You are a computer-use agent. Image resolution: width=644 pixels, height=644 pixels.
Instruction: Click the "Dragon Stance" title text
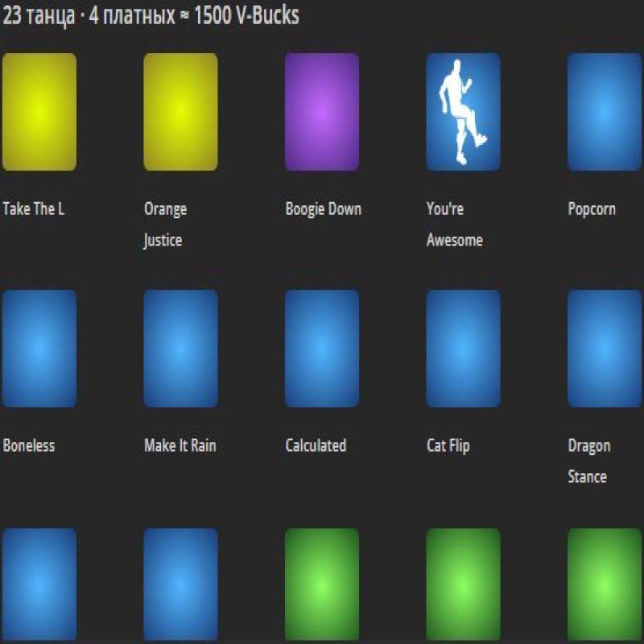588,461
